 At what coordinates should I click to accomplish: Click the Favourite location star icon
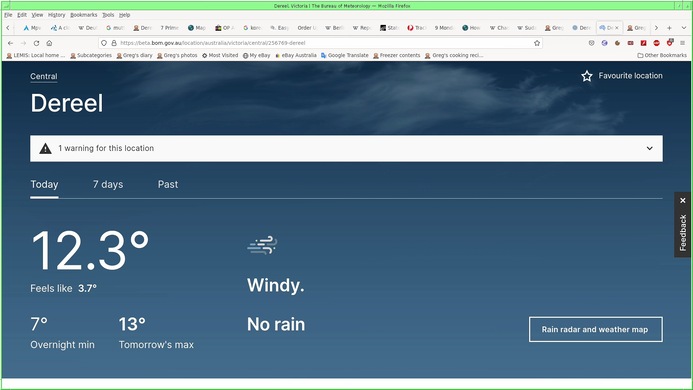click(586, 76)
